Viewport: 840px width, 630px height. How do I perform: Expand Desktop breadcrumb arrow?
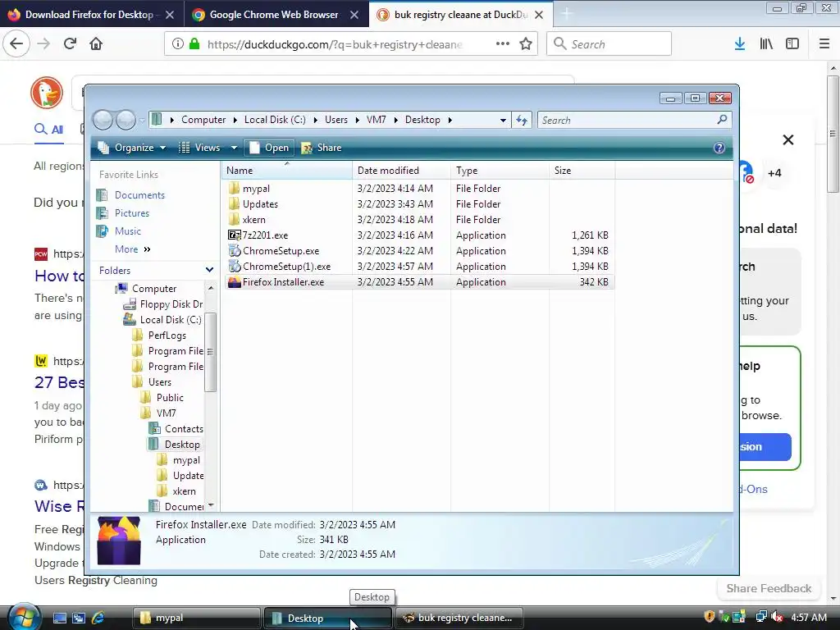[x=450, y=120]
